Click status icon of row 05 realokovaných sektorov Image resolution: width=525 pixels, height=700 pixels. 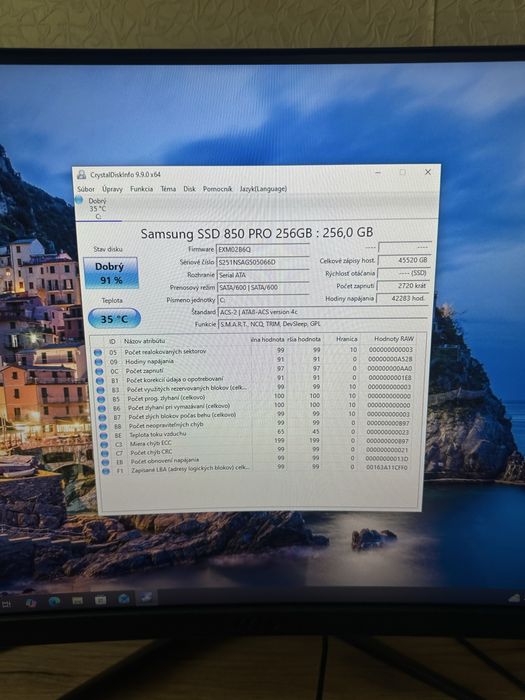click(98, 352)
